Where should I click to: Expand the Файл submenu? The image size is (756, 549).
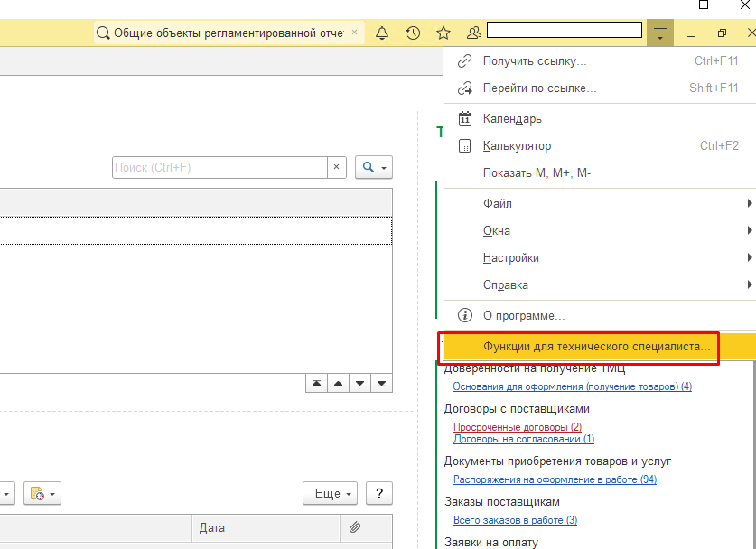(600, 203)
